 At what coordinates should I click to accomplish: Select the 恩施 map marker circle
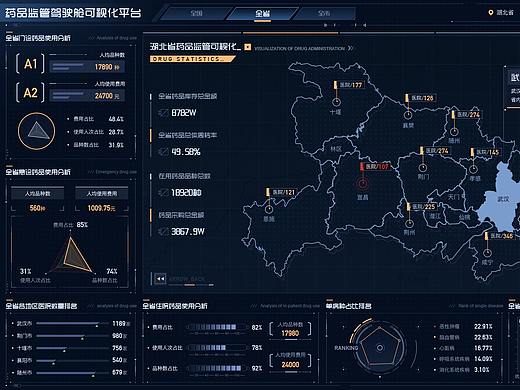pyautogui.click(x=269, y=209)
